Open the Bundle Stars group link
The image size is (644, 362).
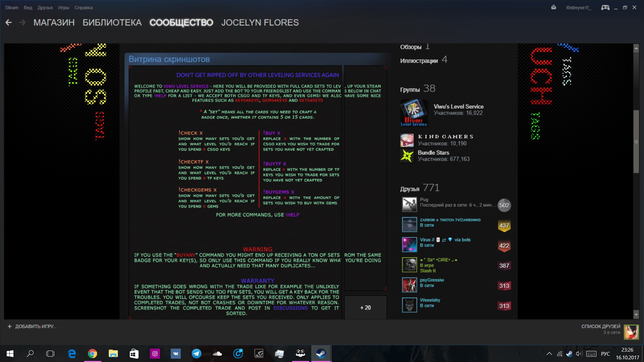point(433,153)
